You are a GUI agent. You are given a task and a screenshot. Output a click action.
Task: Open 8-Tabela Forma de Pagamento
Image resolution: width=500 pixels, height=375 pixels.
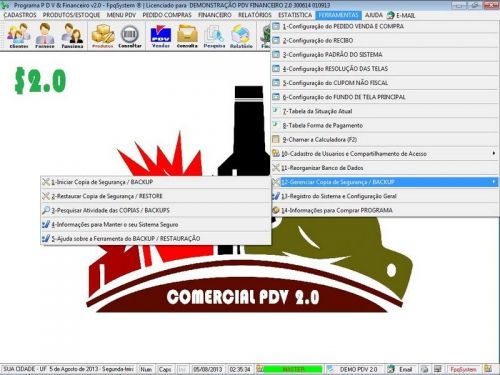385,125
